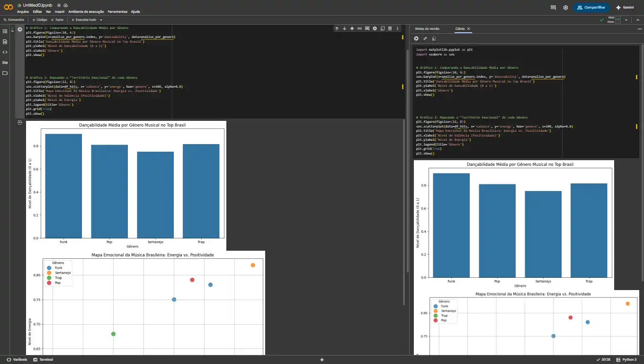Screen dimensions: 644x364
Task: Switch to the Notas da versão tab
Action: coord(427,29)
